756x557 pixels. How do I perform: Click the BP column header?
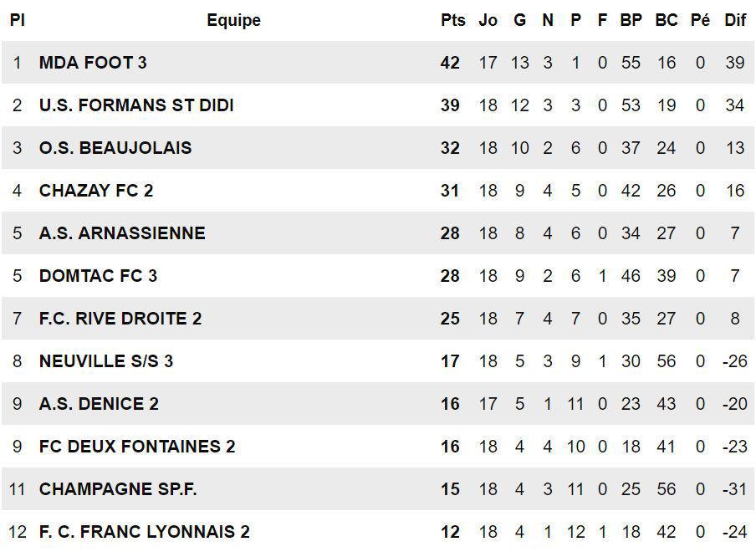pyautogui.click(x=631, y=20)
